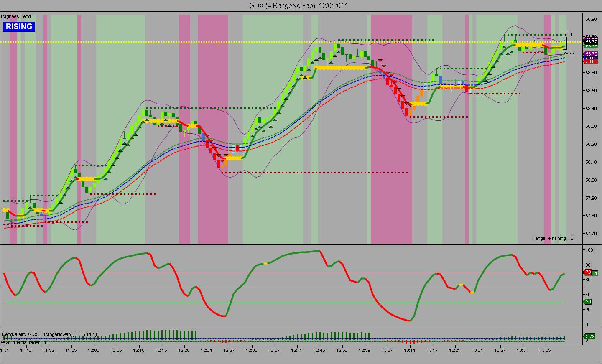
Task: Click the 80 level on oscillator axis
Action: pyautogui.click(x=588, y=265)
